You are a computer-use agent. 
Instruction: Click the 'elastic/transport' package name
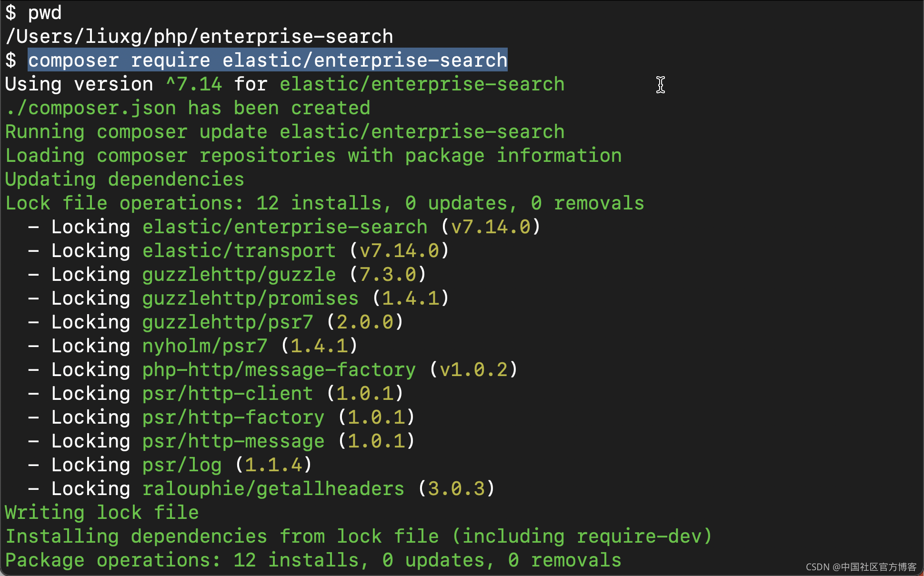pos(239,251)
